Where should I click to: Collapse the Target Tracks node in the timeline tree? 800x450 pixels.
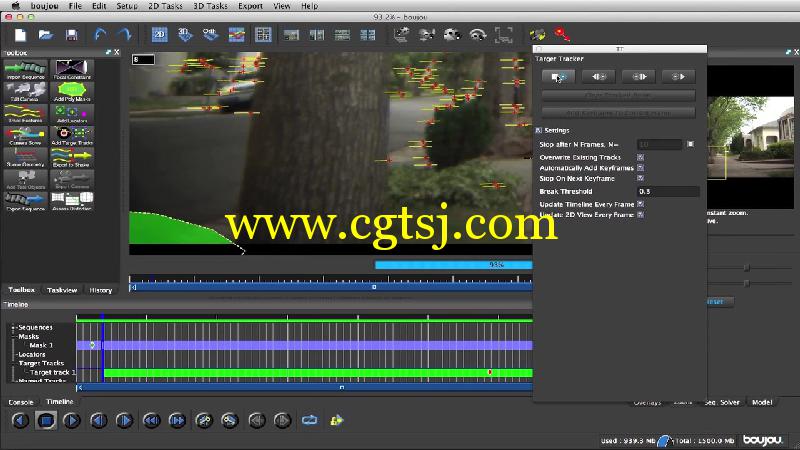coord(14,363)
